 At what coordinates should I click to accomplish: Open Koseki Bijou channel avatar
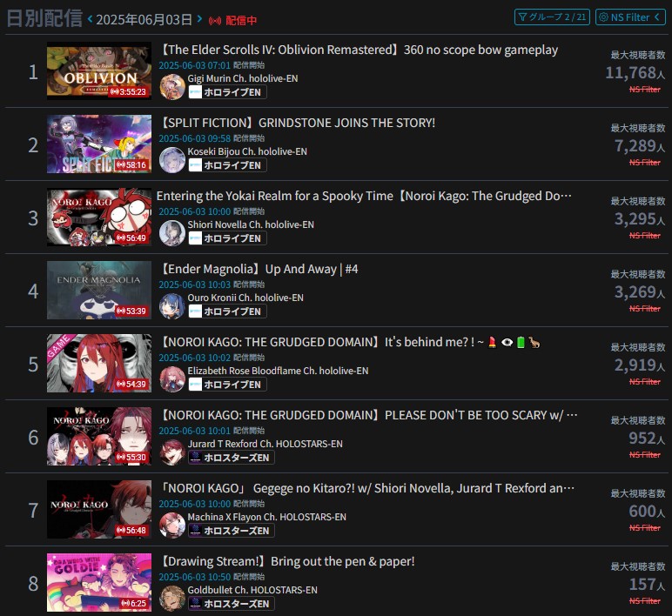click(172, 160)
